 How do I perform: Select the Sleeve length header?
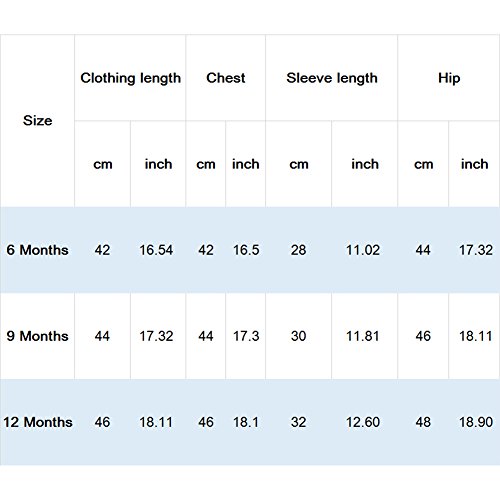coord(332,78)
